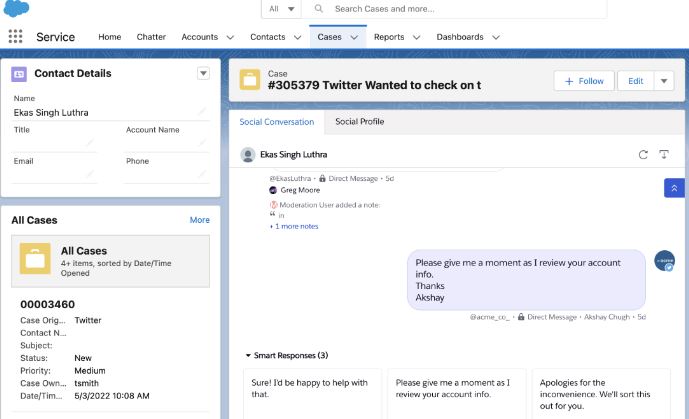Expand the Accounts tab chevron
The height and width of the screenshot is (419, 689).
pyautogui.click(x=230, y=37)
